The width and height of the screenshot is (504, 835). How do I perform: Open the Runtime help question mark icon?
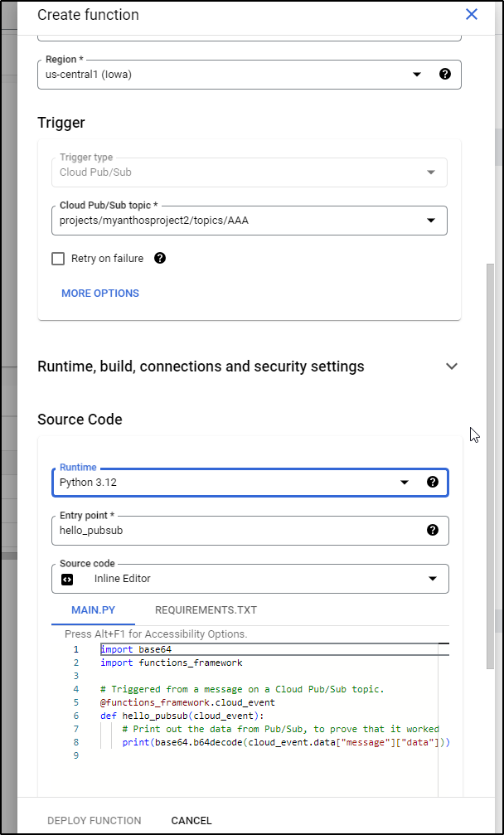tap(433, 482)
